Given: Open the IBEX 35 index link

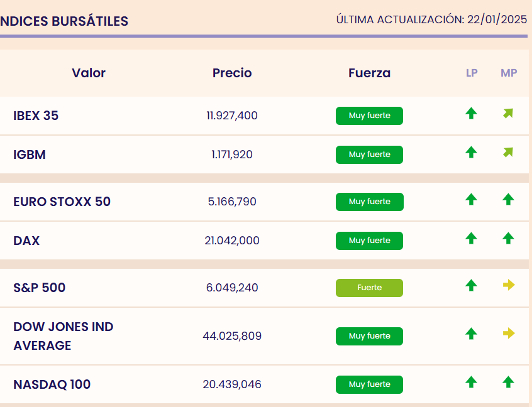Looking at the screenshot, I should (36, 116).
